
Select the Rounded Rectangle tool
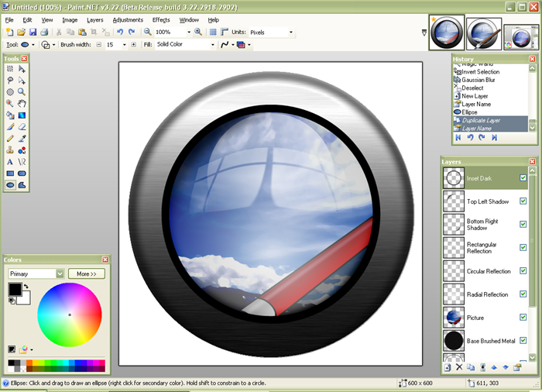click(x=22, y=174)
